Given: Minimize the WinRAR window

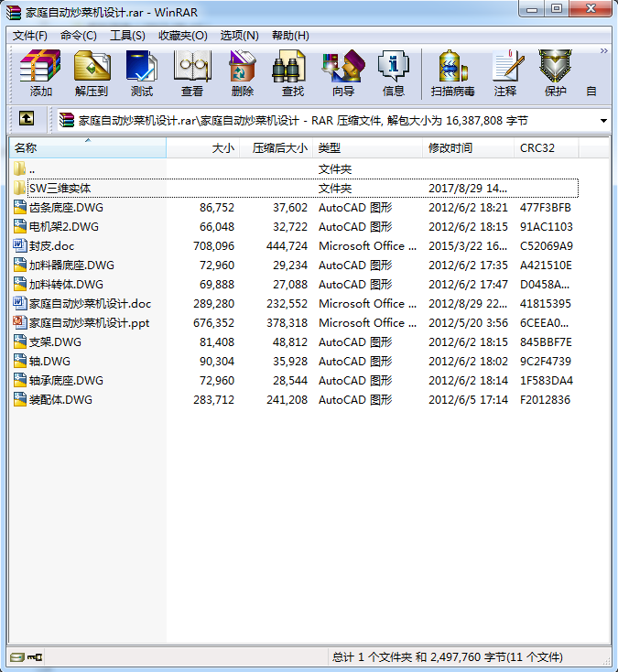Looking at the screenshot, I should (532, 8).
